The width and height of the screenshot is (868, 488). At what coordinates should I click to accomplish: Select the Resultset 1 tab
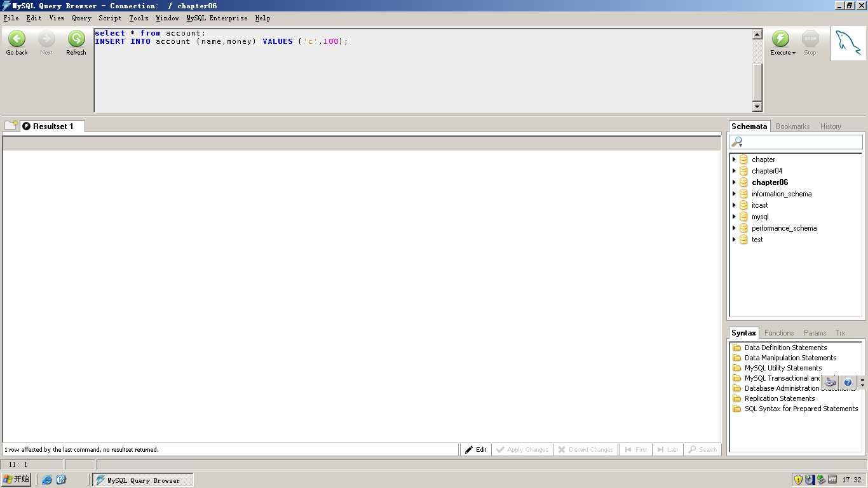click(53, 126)
